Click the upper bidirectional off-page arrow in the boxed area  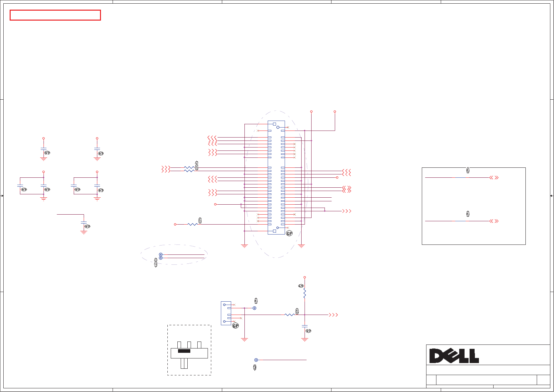[494, 177]
